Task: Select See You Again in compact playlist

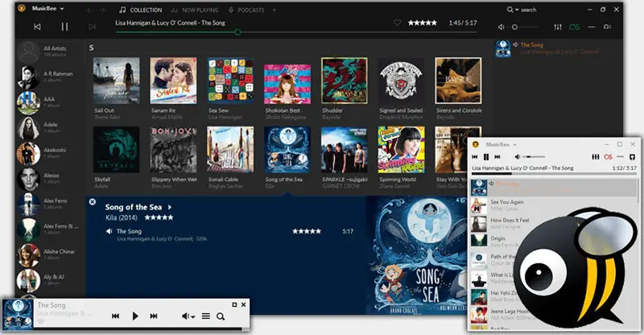Action: (x=554, y=205)
